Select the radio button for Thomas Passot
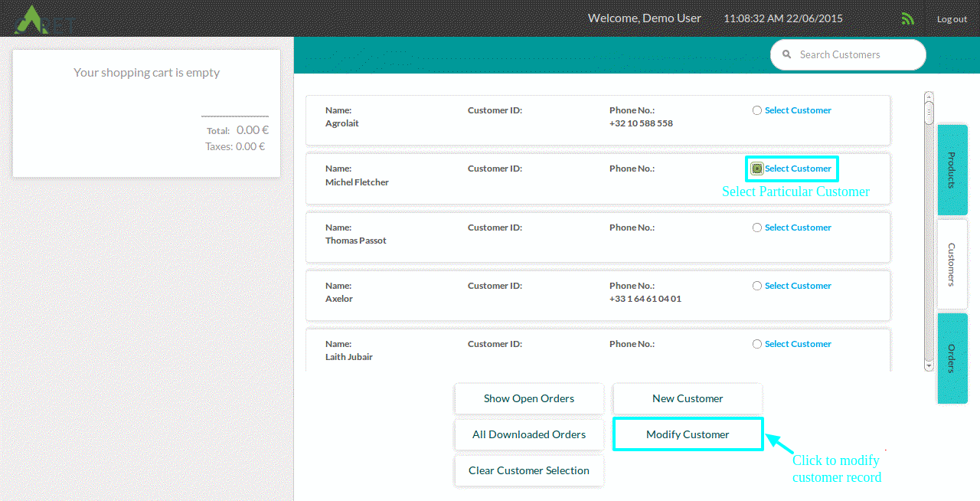Screen dimensions: 980x501 (x=756, y=227)
